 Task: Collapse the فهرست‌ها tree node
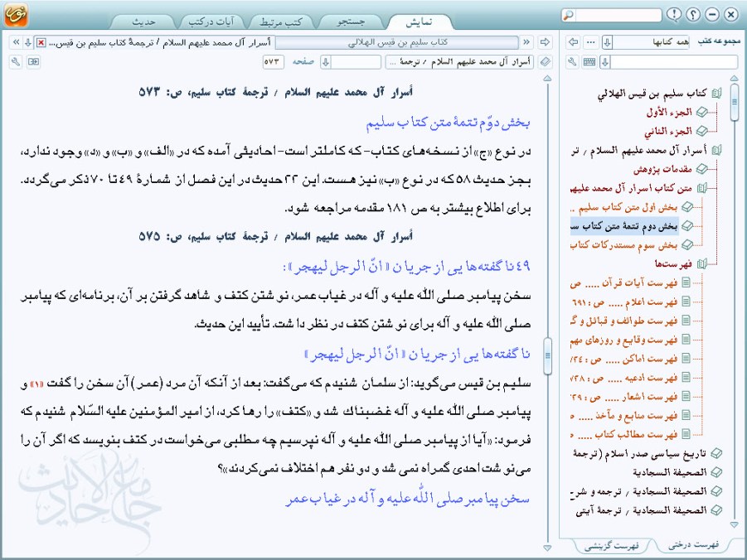point(701,263)
